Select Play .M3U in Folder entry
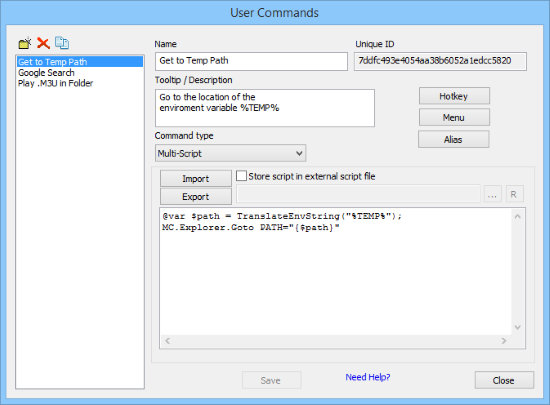 tap(55, 83)
